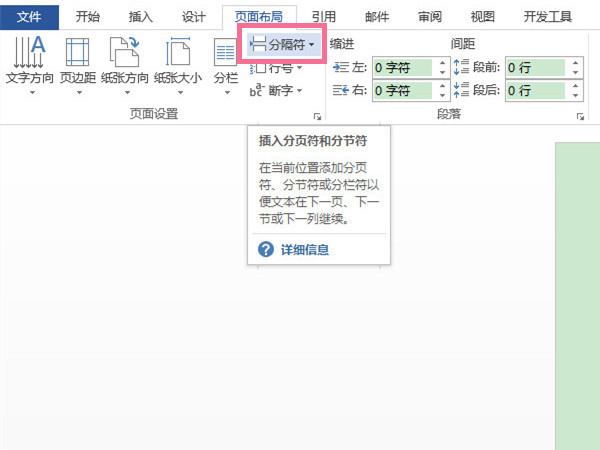The width and height of the screenshot is (600, 450).
Task: Open the 文件 file menu
Action: (x=29, y=16)
